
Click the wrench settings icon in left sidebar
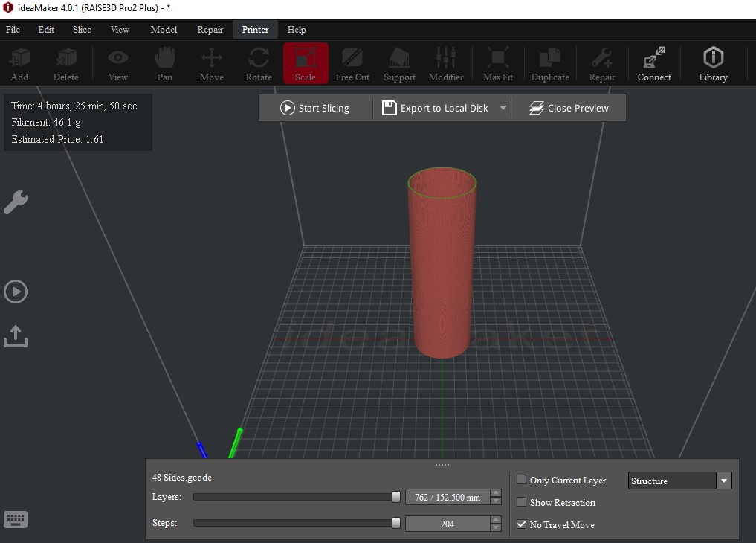16,202
